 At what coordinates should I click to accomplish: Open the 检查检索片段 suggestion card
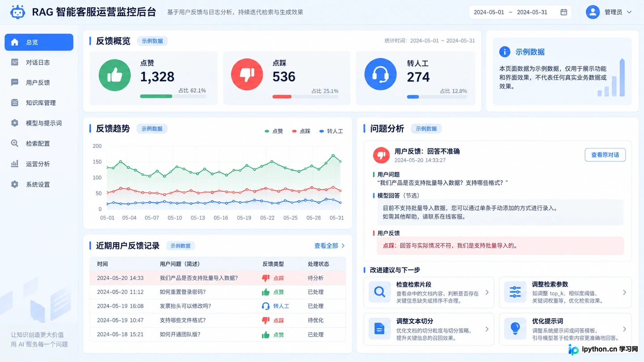coord(429,292)
